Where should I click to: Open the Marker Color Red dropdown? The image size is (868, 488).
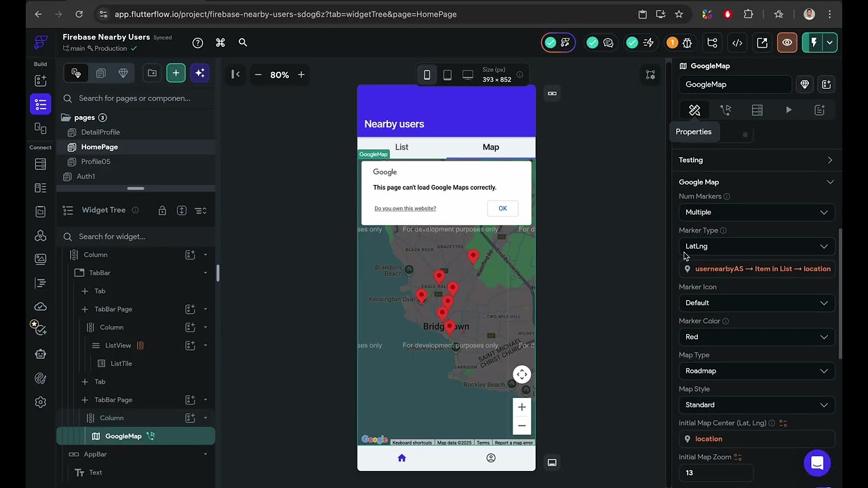pyautogui.click(x=757, y=337)
